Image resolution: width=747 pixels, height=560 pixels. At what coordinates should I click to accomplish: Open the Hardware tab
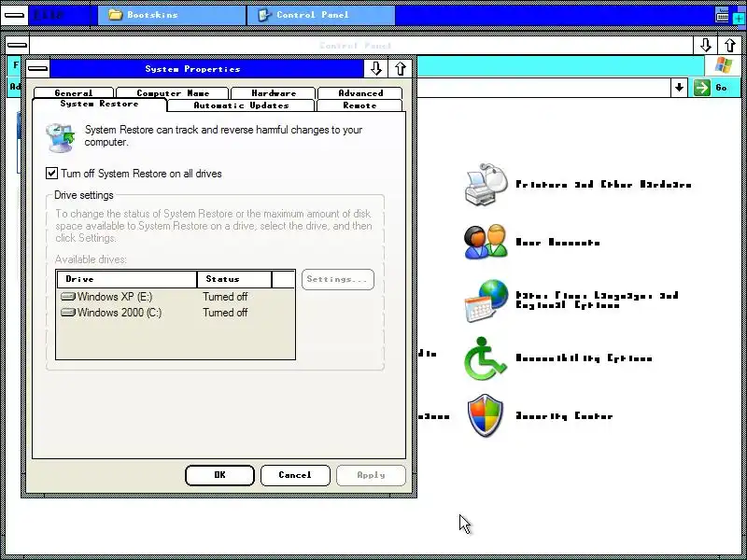(274, 92)
